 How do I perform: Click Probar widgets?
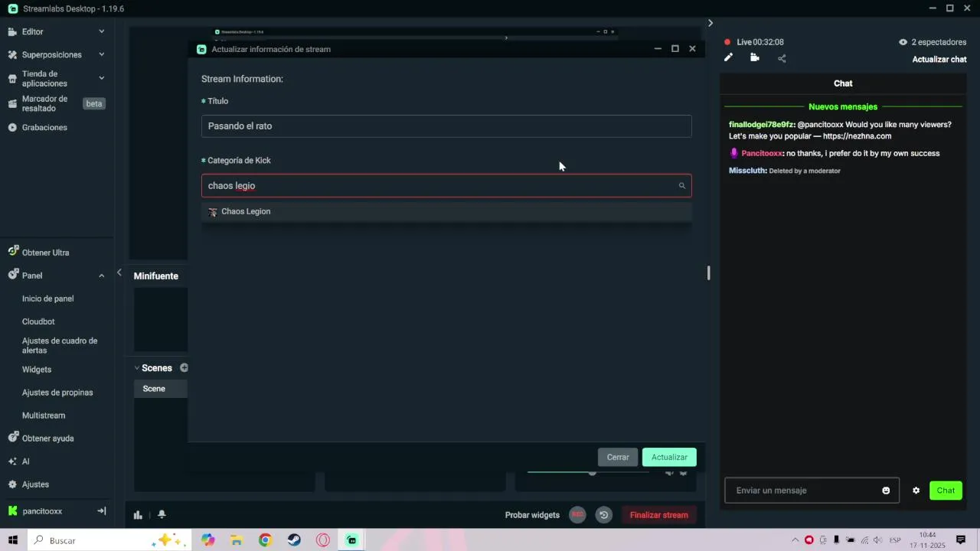(x=532, y=515)
